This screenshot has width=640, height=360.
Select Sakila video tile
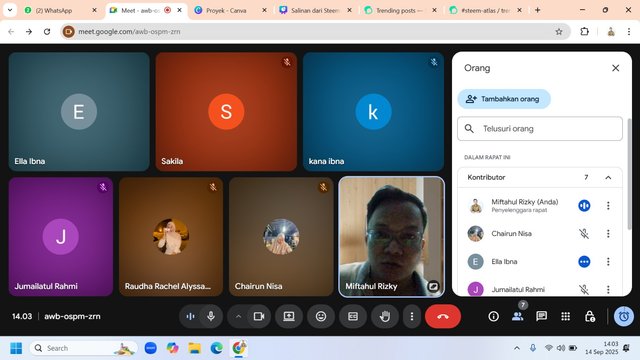click(226, 111)
